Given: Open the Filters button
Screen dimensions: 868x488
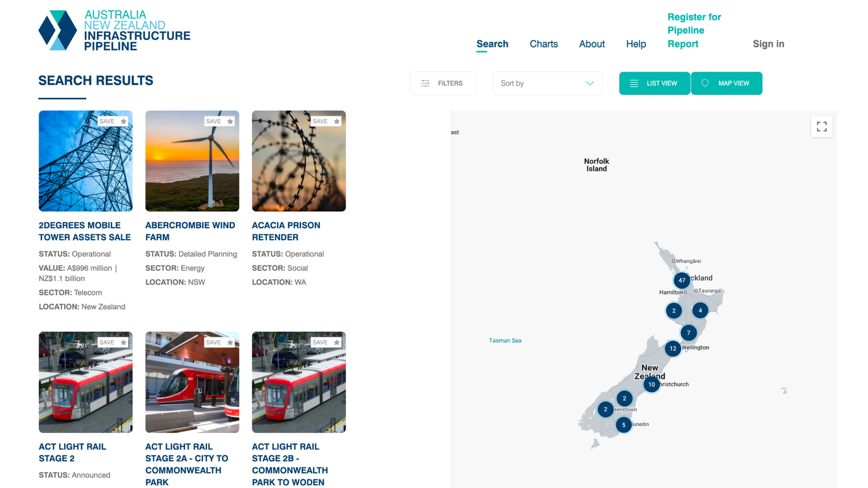Looking at the screenshot, I should (443, 84).
